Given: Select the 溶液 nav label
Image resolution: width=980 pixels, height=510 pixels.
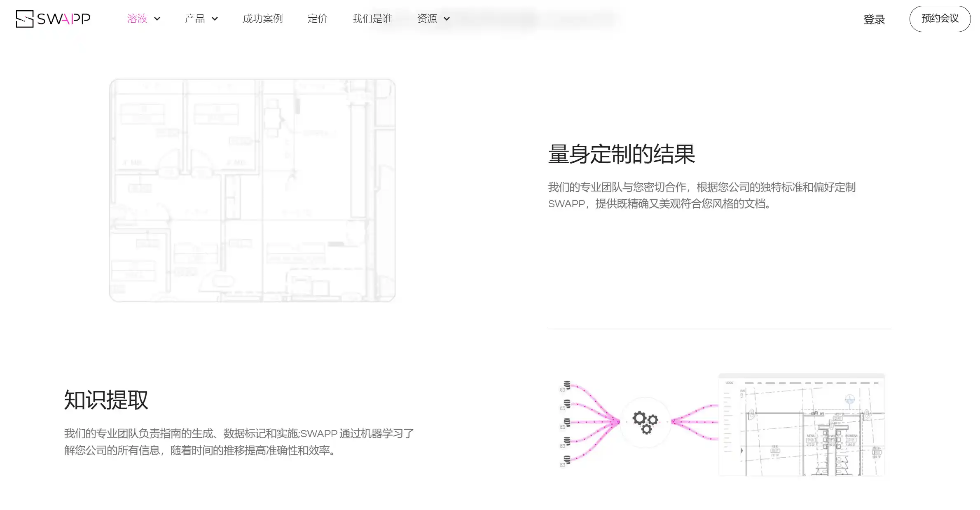Looking at the screenshot, I should click(137, 19).
